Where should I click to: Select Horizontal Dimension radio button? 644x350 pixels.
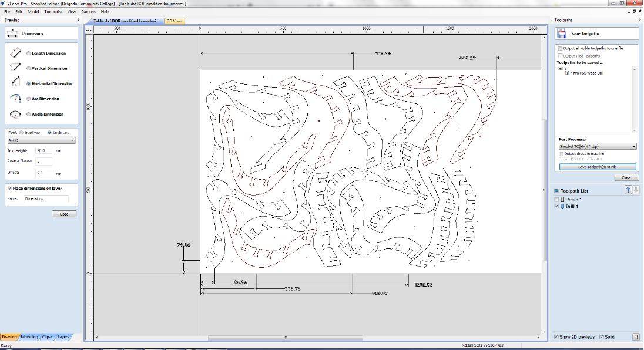pyautogui.click(x=28, y=83)
